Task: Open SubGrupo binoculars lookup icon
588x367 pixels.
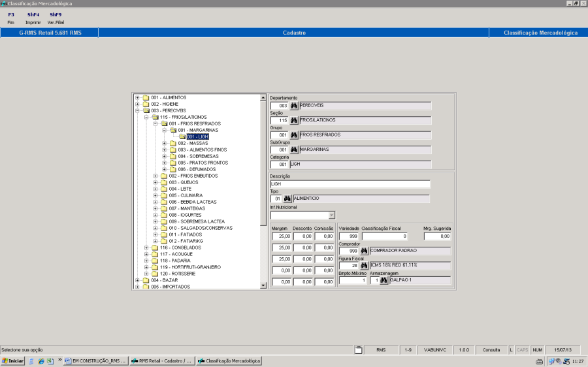Action: [x=293, y=150]
